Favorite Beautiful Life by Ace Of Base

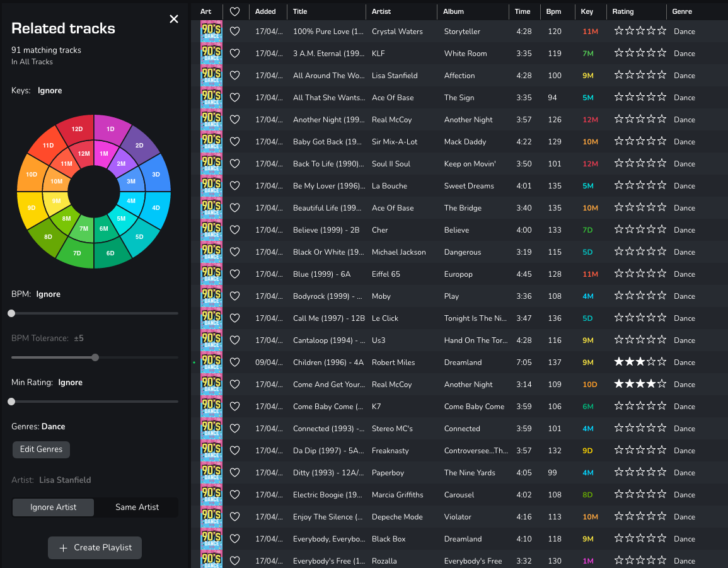coord(235,207)
